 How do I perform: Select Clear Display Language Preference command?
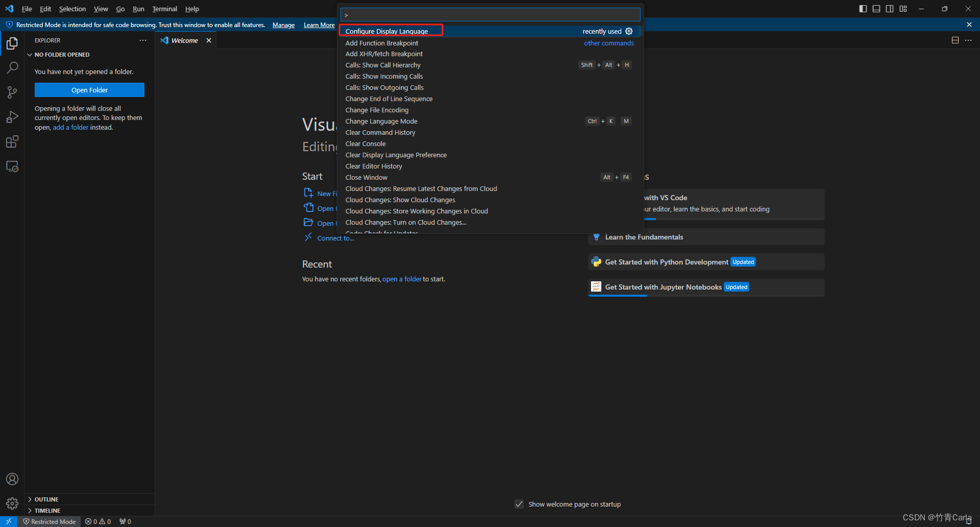(489, 155)
